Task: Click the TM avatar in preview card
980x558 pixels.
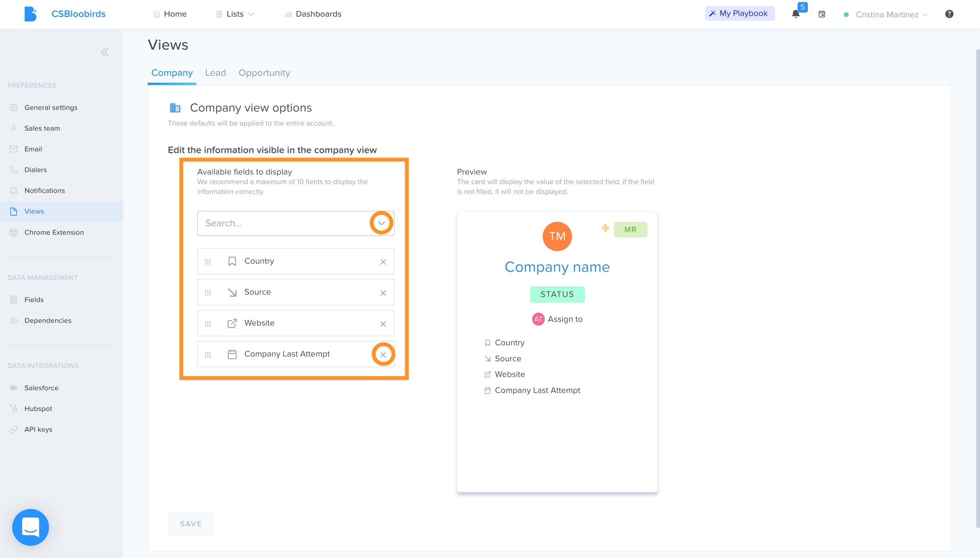Action: pos(557,236)
